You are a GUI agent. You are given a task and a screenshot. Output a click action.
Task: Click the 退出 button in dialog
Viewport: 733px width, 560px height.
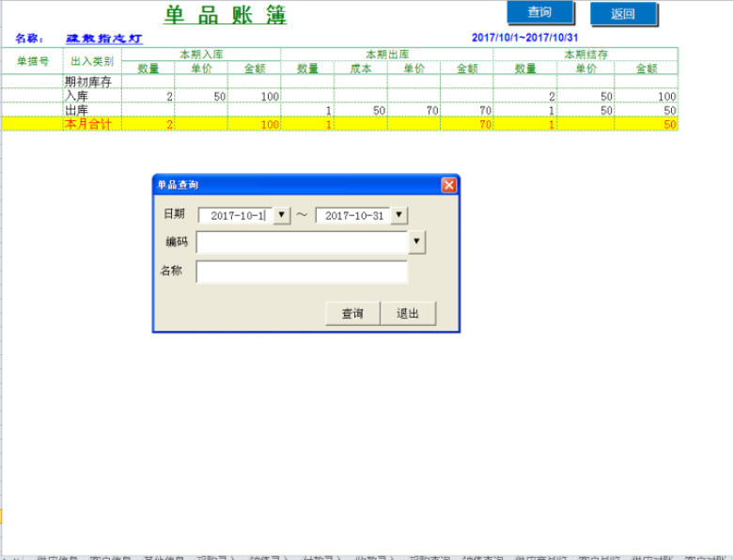pyautogui.click(x=408, y=313)
